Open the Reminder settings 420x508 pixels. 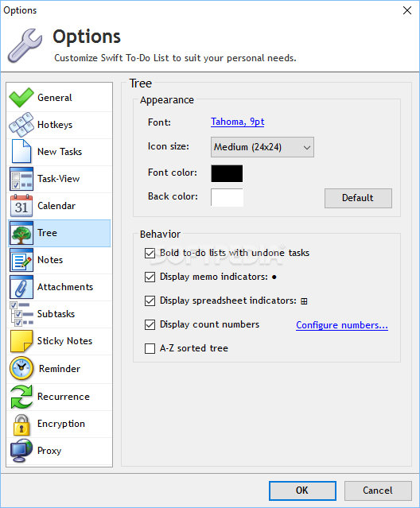pos(60,369)
